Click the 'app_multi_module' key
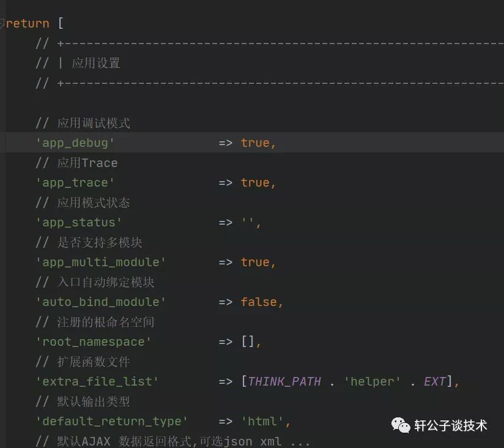 point(101,262)
